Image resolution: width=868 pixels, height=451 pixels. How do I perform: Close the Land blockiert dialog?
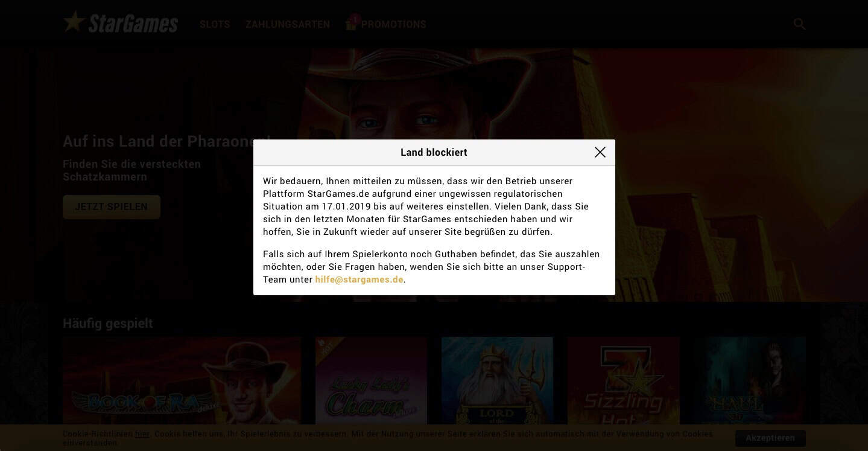click(x=600, y=152)
